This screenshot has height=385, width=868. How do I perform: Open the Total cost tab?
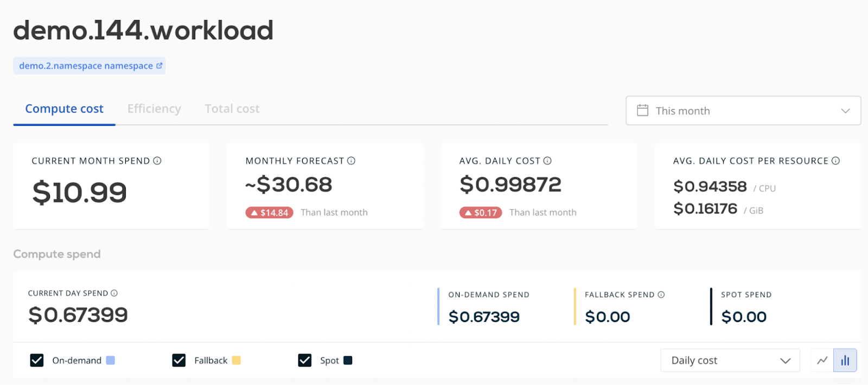pyautogui.click(x=232, y=109)
